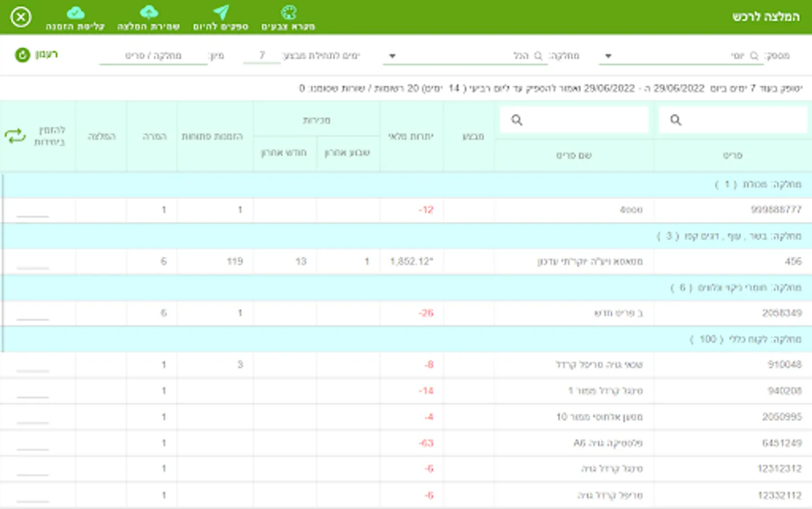The height and width of the screenshot is (509, 812).
Task: Select item code 12332112
Action: (780, 495)
